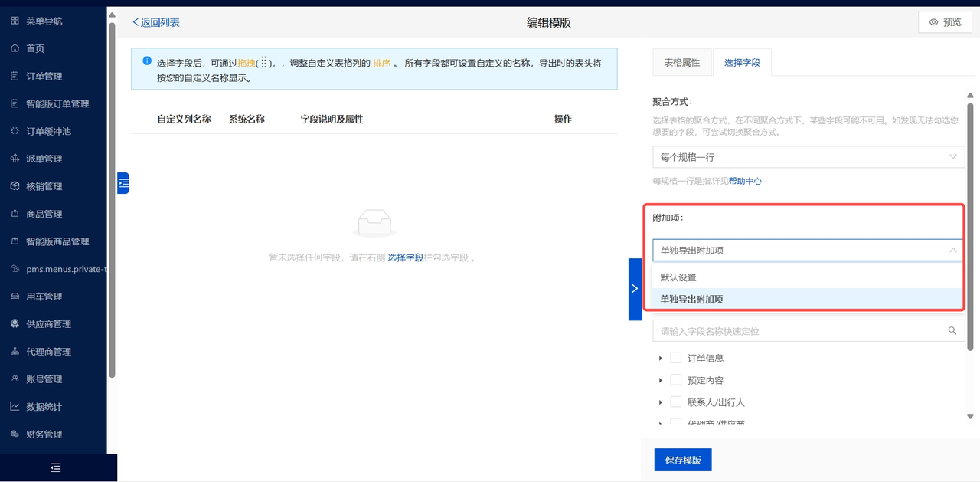This screenshot has width=980, height=482.
Task: Check the 订单信息 checkbox
Action: 676,358
